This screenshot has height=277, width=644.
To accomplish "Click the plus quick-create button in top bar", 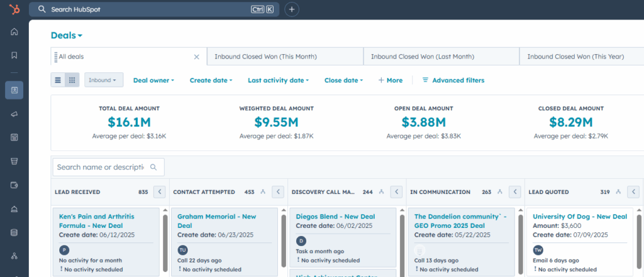I will click(292, 9).
